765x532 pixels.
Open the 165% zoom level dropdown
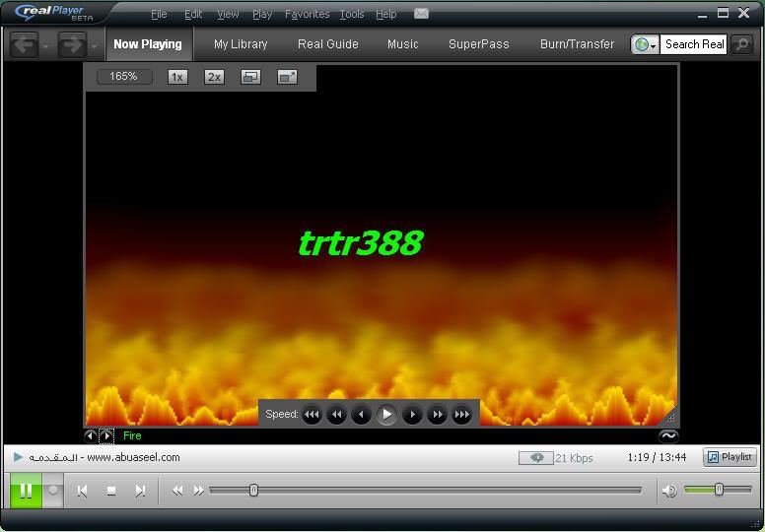point(124,77)
